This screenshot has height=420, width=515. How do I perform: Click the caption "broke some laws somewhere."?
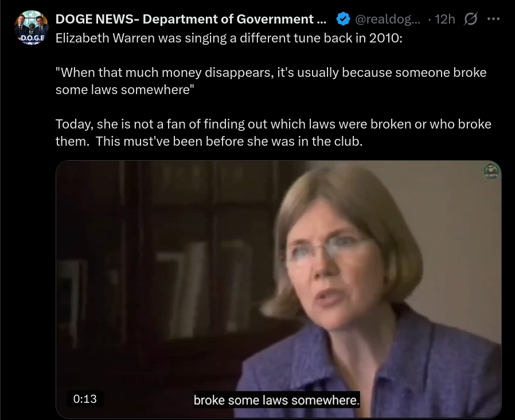pos(276,400)
